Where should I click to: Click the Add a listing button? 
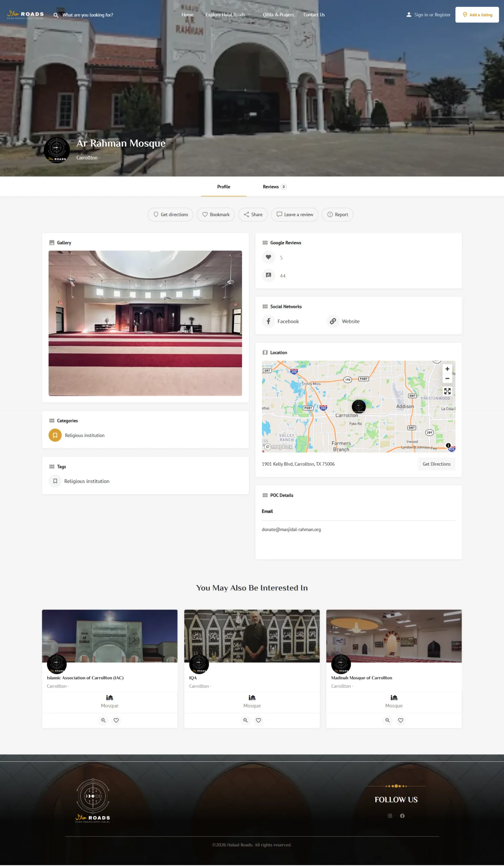477,15
